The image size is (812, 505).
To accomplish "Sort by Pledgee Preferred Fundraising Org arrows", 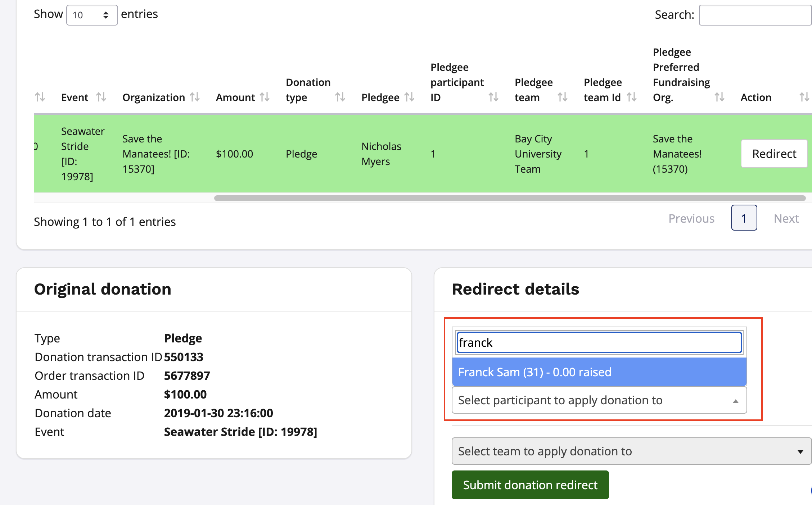I will pyautogui.click(x=719, y=97).
